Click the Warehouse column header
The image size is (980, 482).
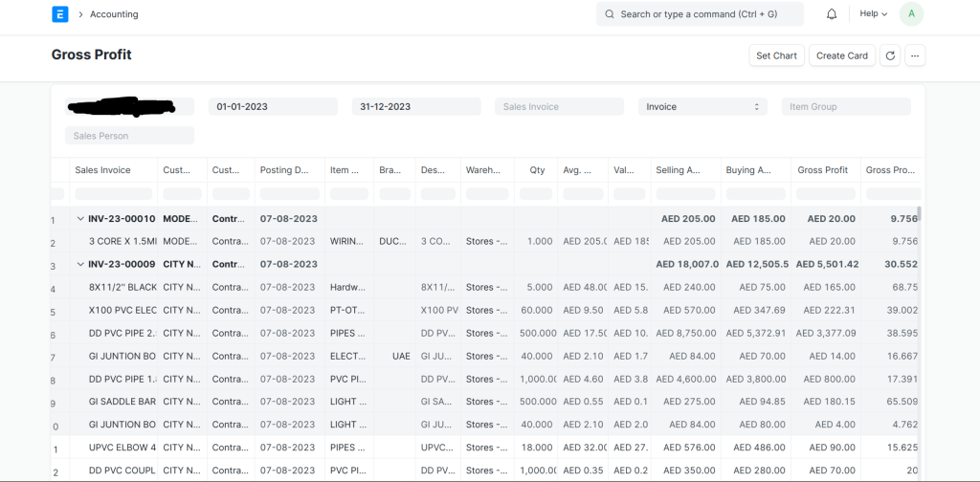(487, 170)
